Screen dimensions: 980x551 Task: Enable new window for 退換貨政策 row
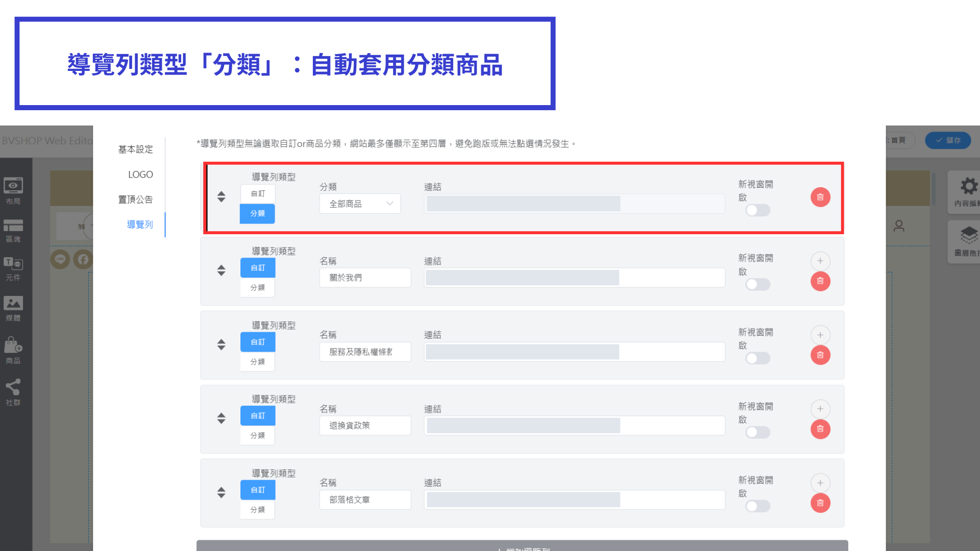(757, 432)
